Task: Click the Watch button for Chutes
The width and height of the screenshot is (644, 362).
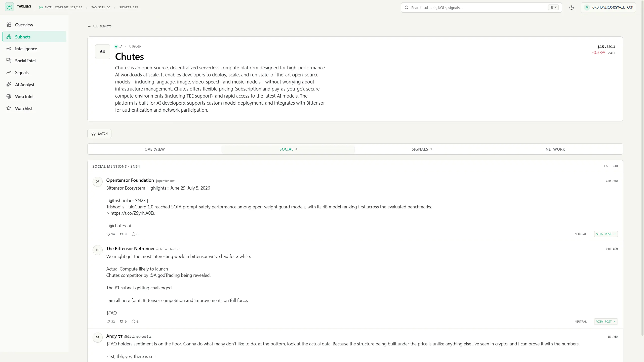Action: (99, 133)
